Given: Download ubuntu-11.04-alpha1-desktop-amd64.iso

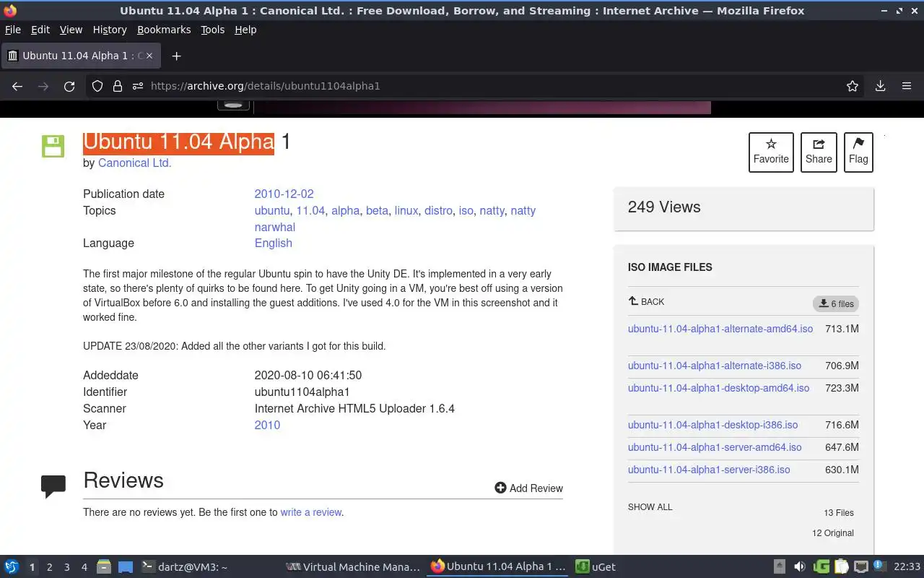Looking at the screenshot, I should 719,388.
